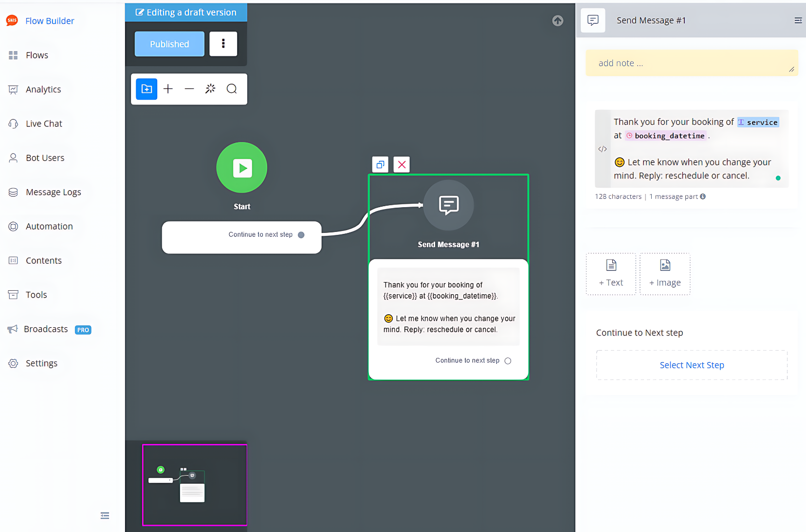Click the auto-arrange sparkle icon

tap(210, 89)
